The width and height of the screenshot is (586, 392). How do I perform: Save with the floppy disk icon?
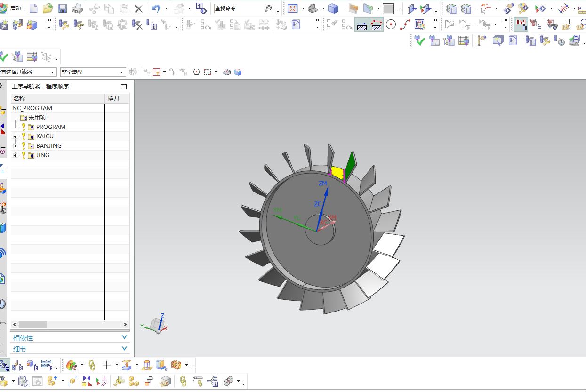tap(63, 8)
